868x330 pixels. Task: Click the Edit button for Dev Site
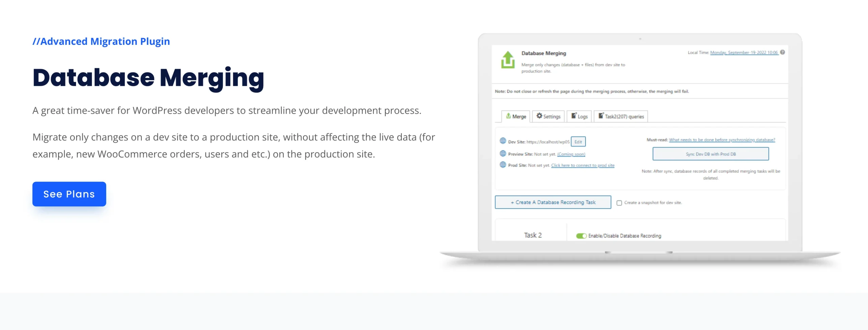click(578, 142)
